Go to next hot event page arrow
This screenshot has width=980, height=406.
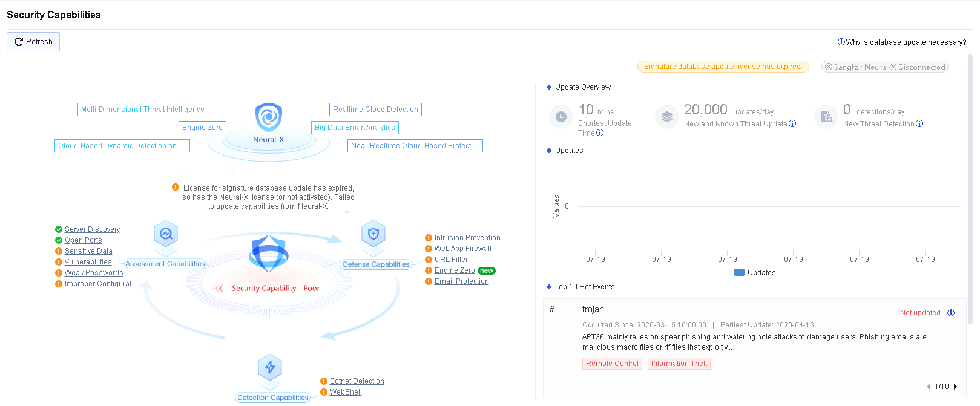(x=956, y=387)
